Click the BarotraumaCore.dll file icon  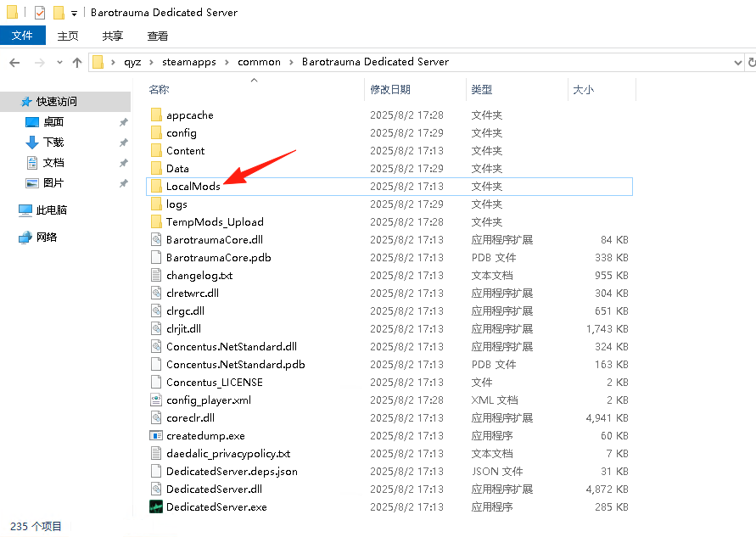(156, 239)
